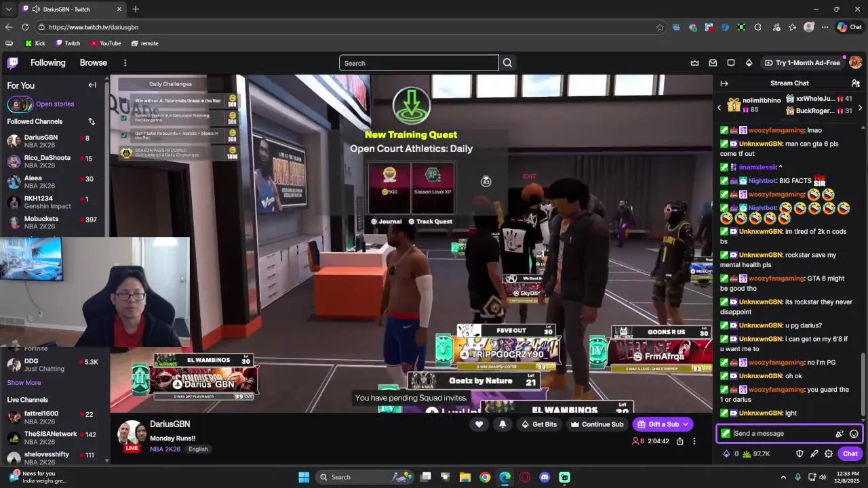Open the Chrome taskbar icon
The width and height of the screenshot is (868, 488).
pyautogui.click(x=485, y=477)
